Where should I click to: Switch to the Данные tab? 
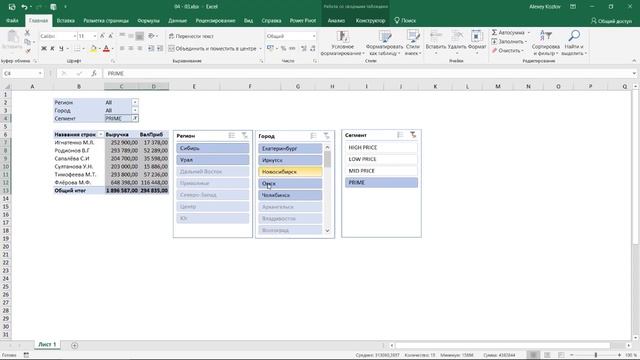[177, 20]
